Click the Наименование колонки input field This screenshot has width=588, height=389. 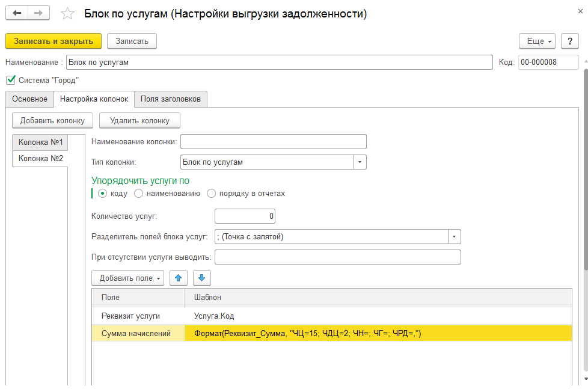click(x=274, y=142)
